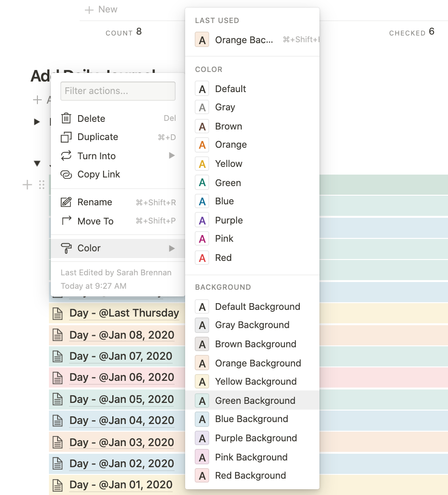448x495 pixels.
Task: Set Default Background color
Action: click(x=252, y=306)
